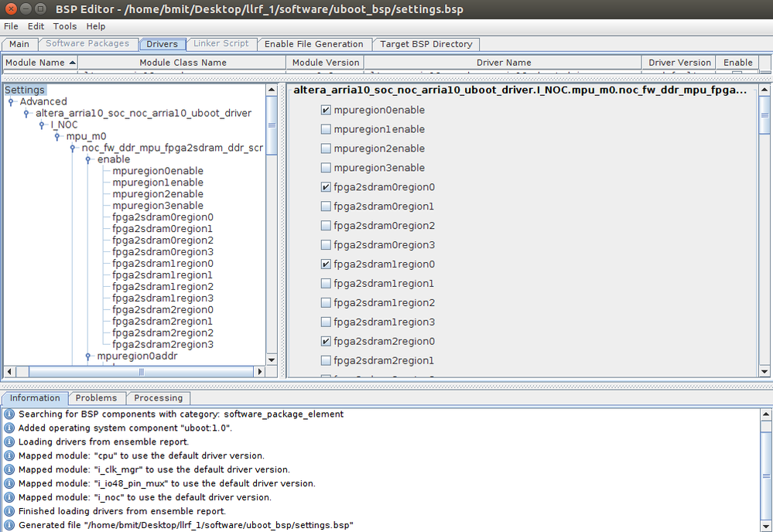Click info icon beside 'Added operating system' message
The height and width of the screenshot is (532, 773).
[9, 428]
